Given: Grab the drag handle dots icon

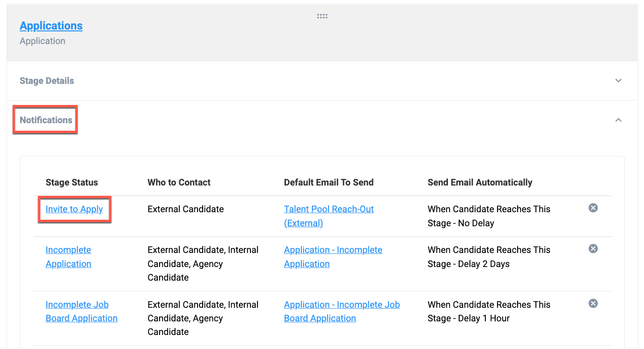Looking at the screenshot, I should [x=322, y=16].
